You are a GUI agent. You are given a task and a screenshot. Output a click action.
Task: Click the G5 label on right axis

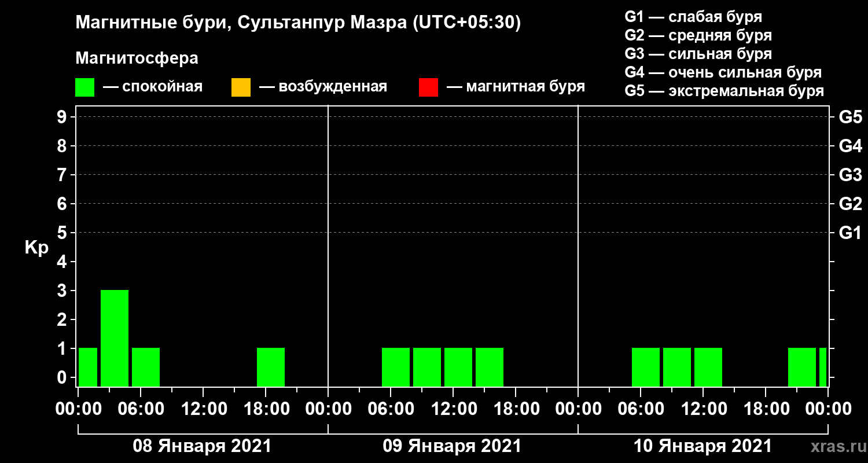tap(850, 117)
